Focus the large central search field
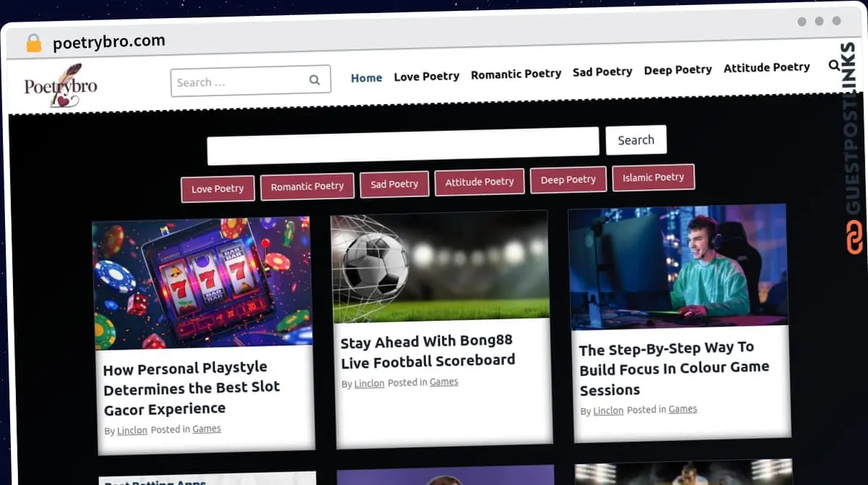The image size is (868, 485). [403, 145]
